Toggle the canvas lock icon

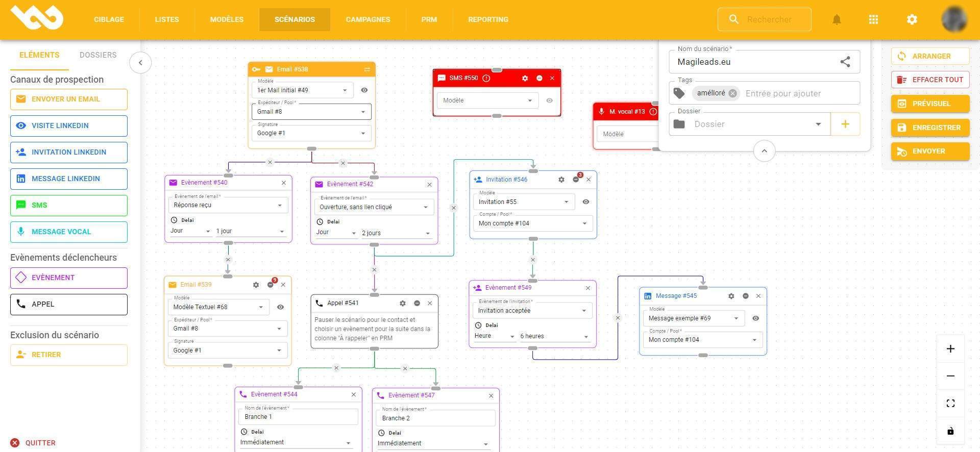point(950,431)
